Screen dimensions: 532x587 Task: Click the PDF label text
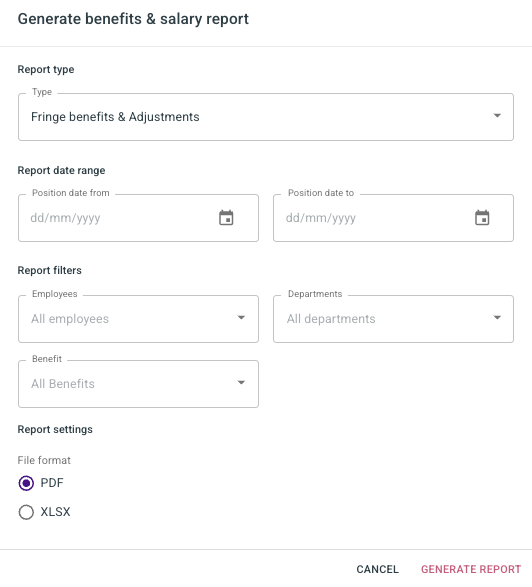(52, 483)
